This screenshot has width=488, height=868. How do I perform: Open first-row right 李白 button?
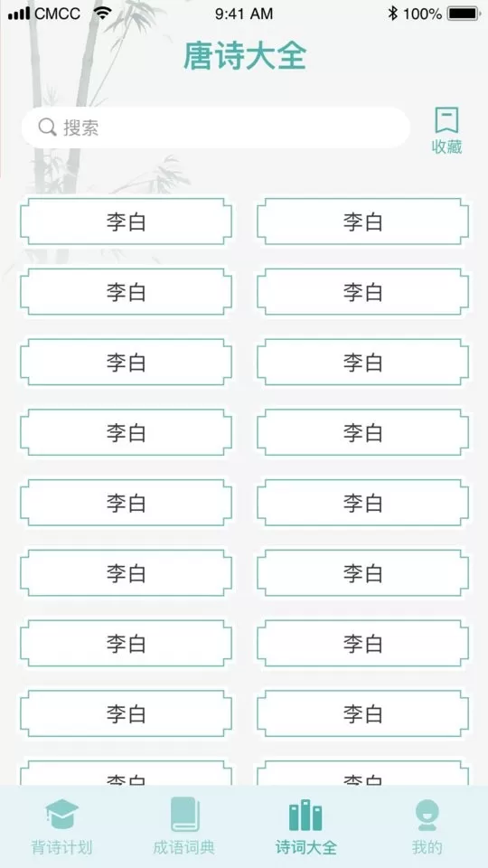coord(363,222)
